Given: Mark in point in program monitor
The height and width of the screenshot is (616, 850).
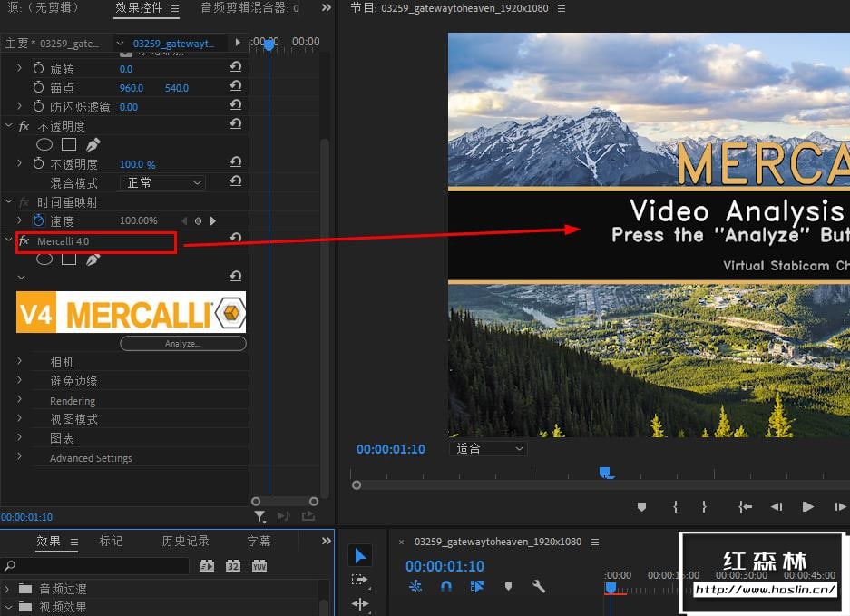Looking at the screenshot, I should (676, 507).
